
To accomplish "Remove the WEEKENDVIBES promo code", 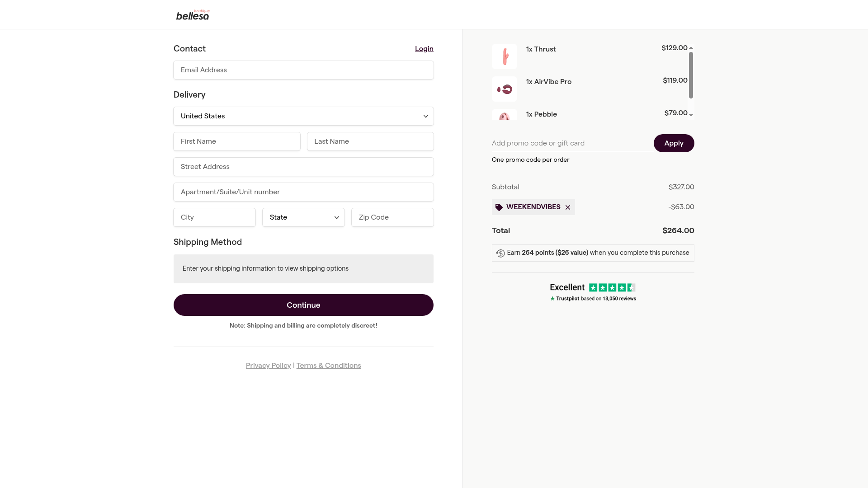I will coord(568,207).
